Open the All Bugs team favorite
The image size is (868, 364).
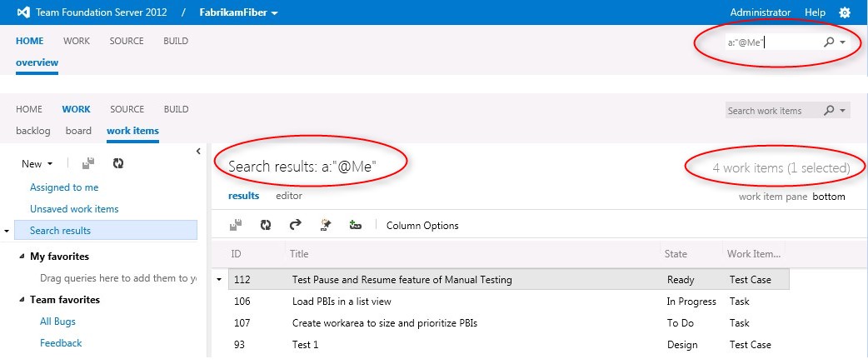pyautogui.click(x=57, y=322)
